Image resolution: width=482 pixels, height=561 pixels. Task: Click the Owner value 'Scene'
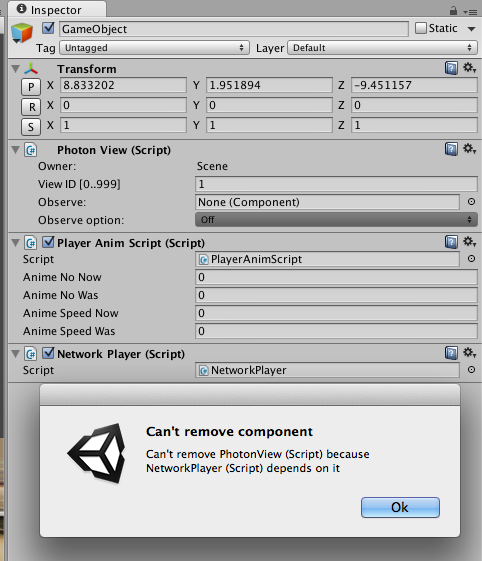point(212,166)
